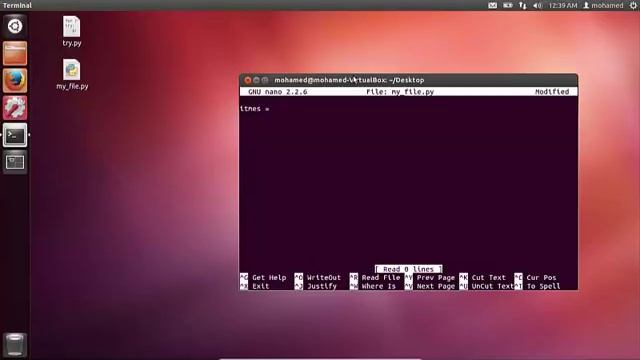The image size is (640, 360).
Task: Select the my_file.py desktop file
Action: (x=72, y=75)
